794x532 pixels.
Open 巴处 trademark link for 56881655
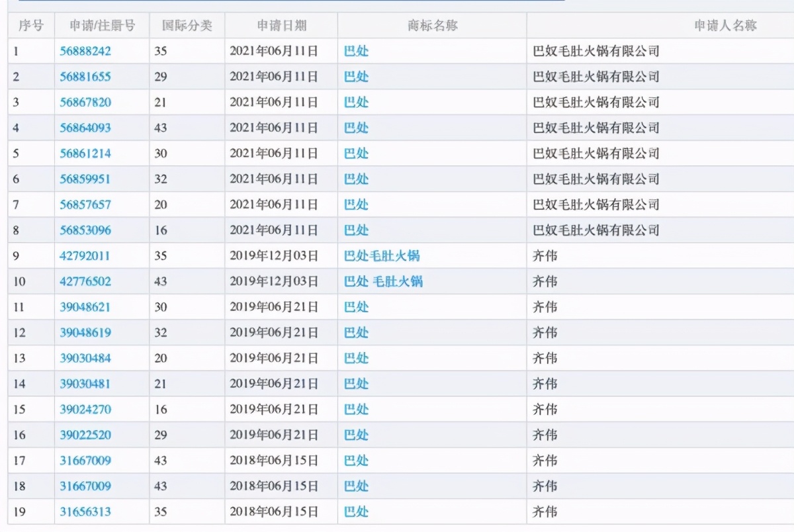(x=356, y=77)
